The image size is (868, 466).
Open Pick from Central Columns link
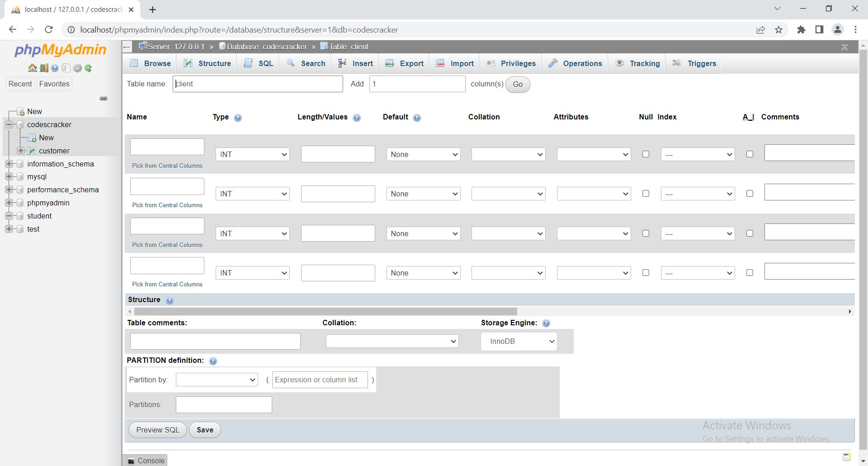[167, 166]
